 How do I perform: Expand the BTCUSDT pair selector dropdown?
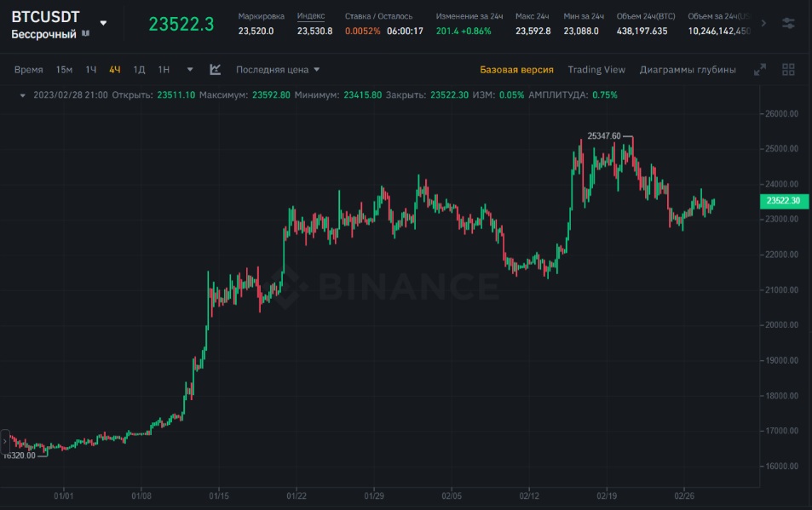103,23
